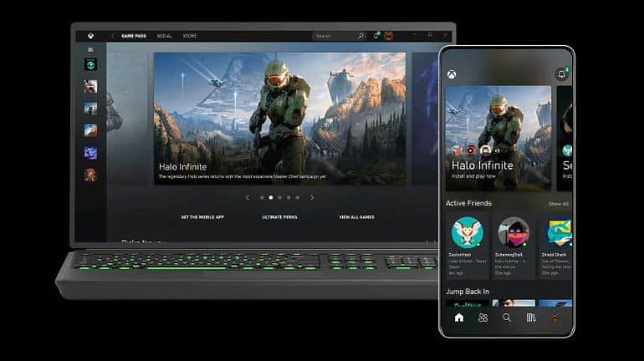Open second game thumbnail in laptop sidebar
Viewport: 644px width, 361px height.
[90, 87]
